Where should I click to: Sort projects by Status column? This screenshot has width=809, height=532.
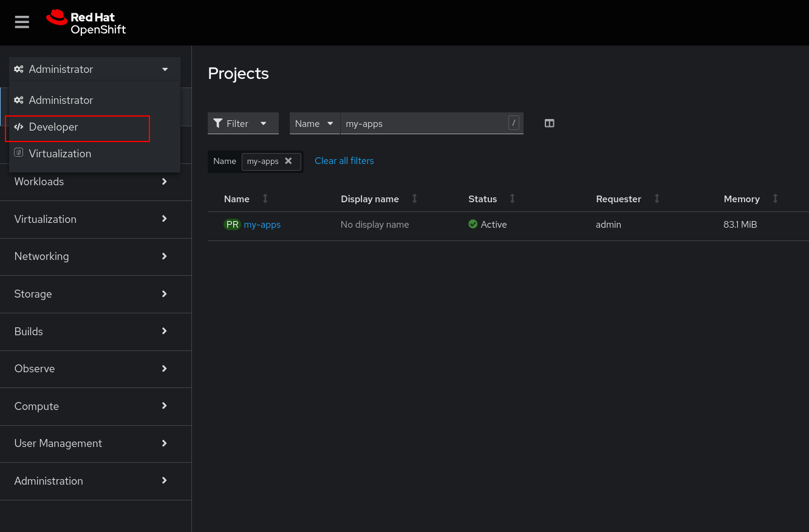point(482,199)
